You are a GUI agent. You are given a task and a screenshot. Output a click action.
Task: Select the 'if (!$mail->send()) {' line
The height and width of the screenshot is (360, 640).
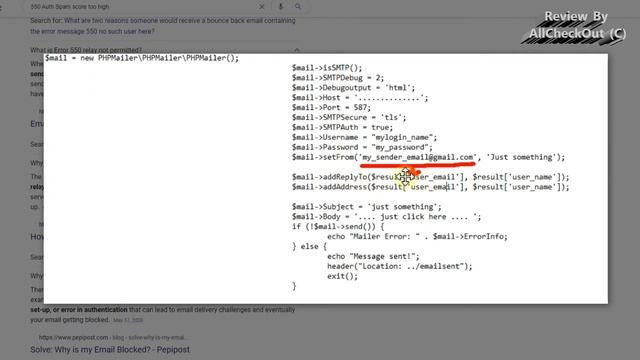(x=338, y=227)
